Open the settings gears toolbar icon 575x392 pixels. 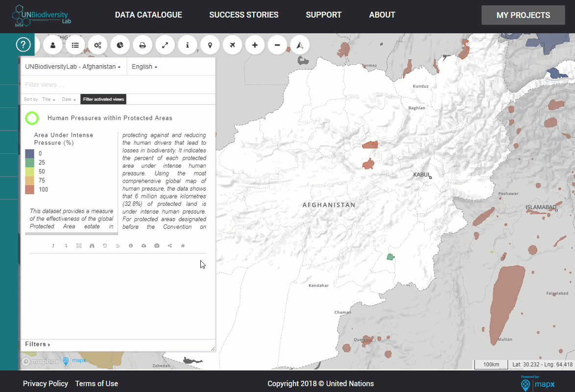pyautogui.click(x=97, y=45)
